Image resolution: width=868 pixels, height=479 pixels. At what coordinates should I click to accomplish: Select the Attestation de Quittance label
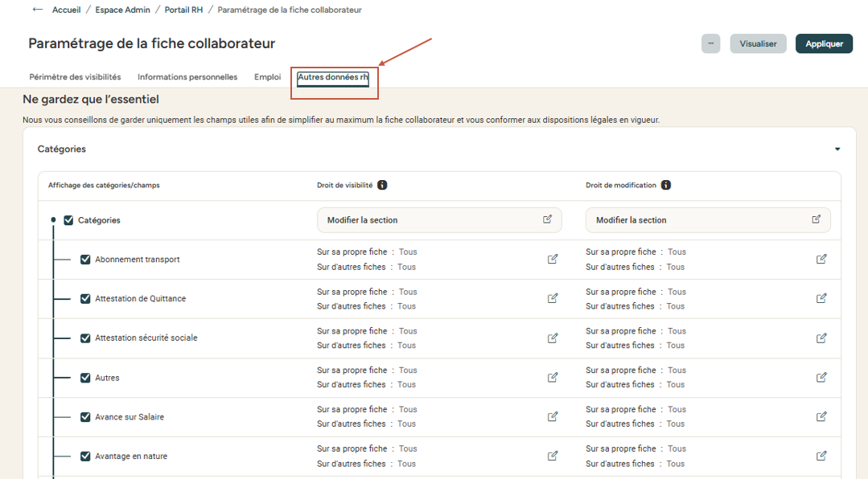click(140, 299)
